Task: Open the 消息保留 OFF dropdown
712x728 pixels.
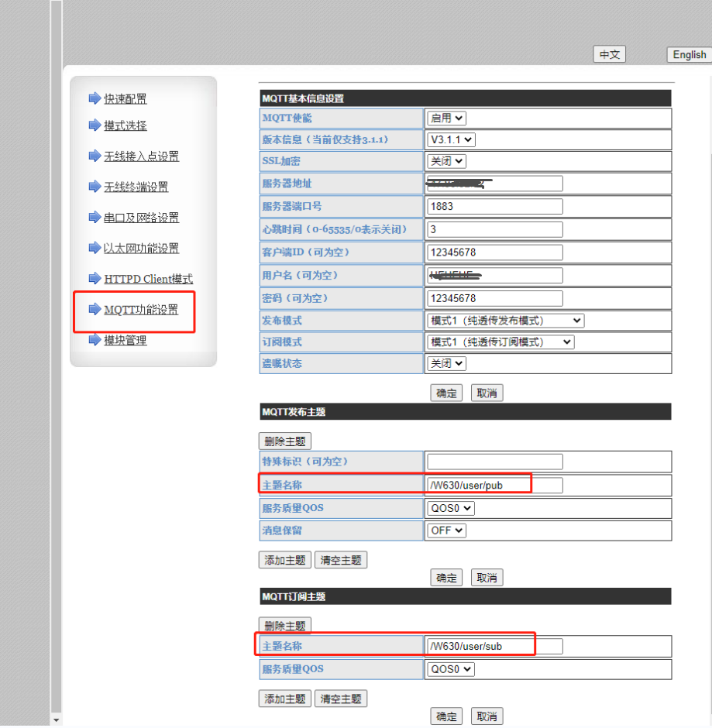Action: [447, 531]
